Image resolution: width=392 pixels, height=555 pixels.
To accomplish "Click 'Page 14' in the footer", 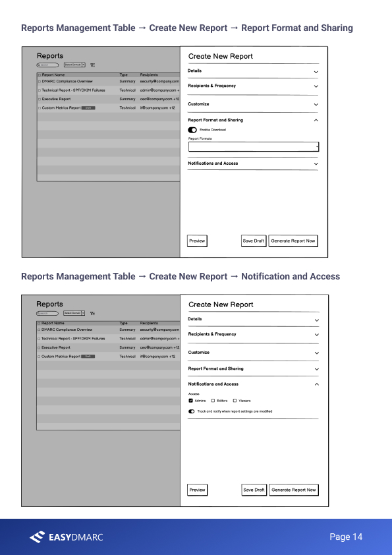I will coord(346,537).
